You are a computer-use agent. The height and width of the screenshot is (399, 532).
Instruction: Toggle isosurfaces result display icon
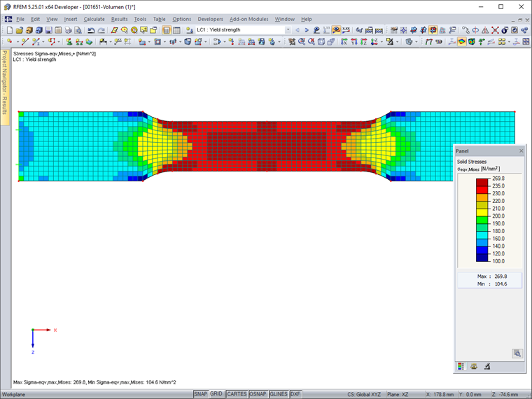pyautogui.click(x=462, y=42)
